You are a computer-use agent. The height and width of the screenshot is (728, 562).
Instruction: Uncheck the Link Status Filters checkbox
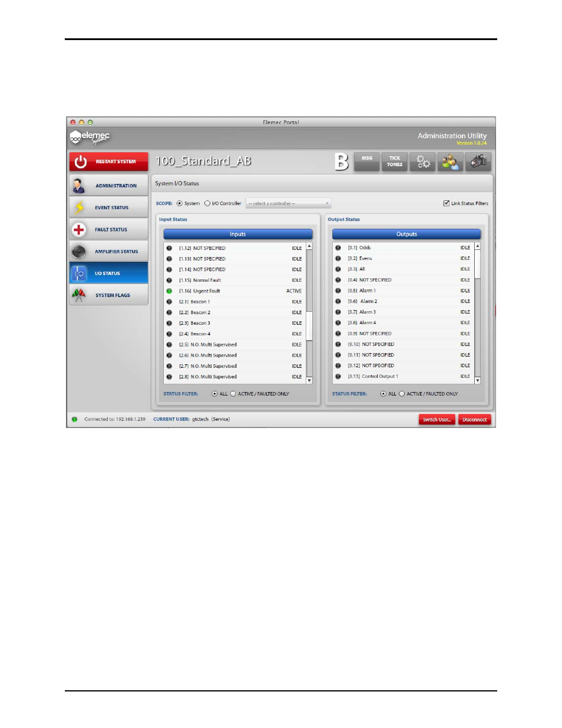pyautogui.click(x=447, y=203)
